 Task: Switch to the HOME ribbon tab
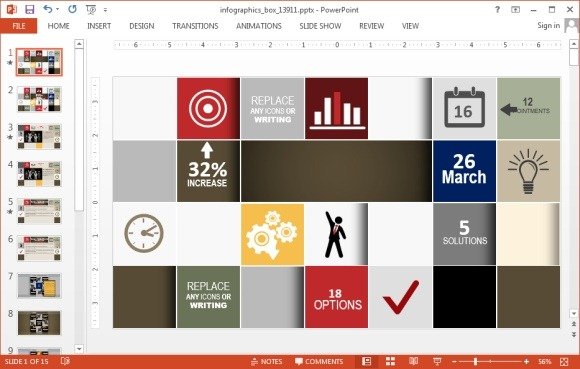tap(58, 26)
